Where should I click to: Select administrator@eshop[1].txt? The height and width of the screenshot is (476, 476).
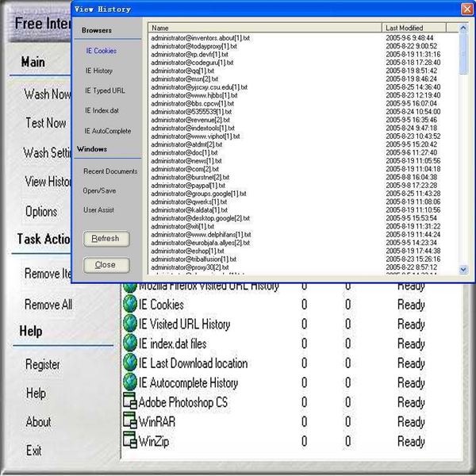coord(187,251)
